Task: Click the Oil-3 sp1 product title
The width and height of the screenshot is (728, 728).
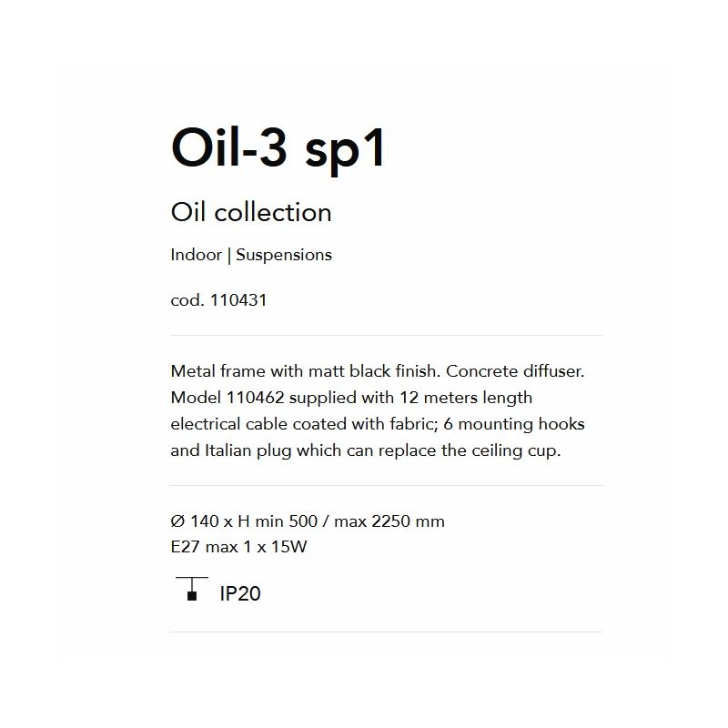Action: pos(278,148)
